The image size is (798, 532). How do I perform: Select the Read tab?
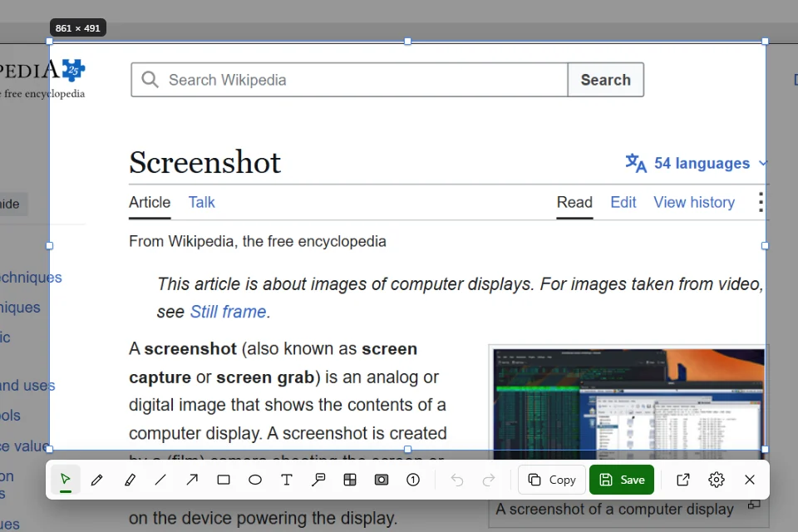click(574, 203)
